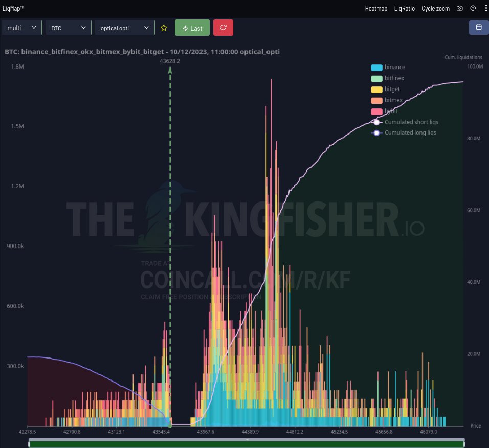Click the 600.0k y-axis label
The height and width of the screenshot is (448, 489).
15,306
